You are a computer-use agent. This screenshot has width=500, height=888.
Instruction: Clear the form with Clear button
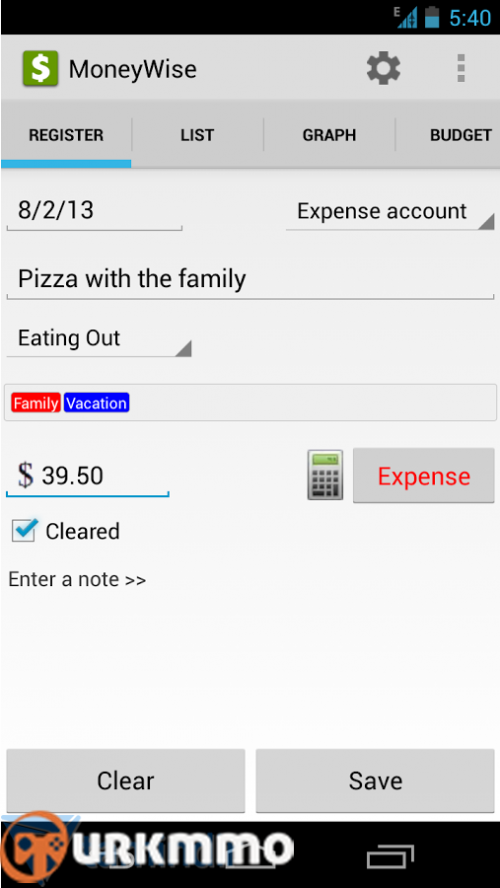pos(126,780)
